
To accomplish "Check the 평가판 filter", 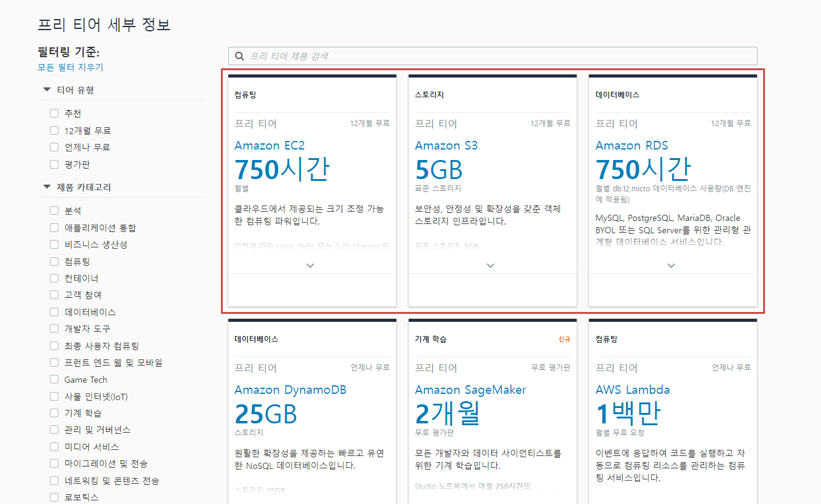I will tap(54, 164).
